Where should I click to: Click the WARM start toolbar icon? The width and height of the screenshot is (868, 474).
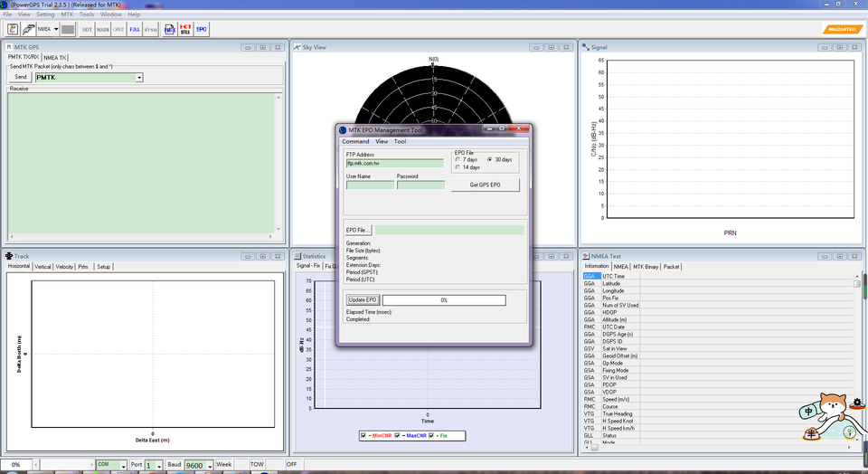[103, 29]
